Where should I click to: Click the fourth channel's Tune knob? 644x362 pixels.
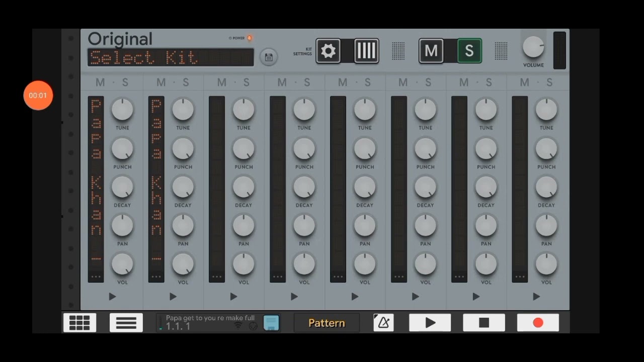(x=304, y=109)
